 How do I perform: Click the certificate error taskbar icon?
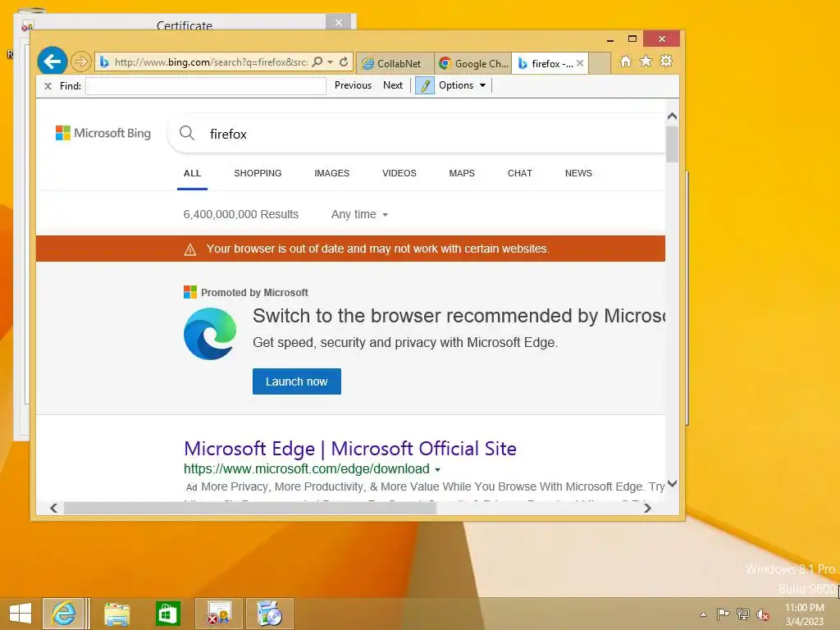(219, 614)
